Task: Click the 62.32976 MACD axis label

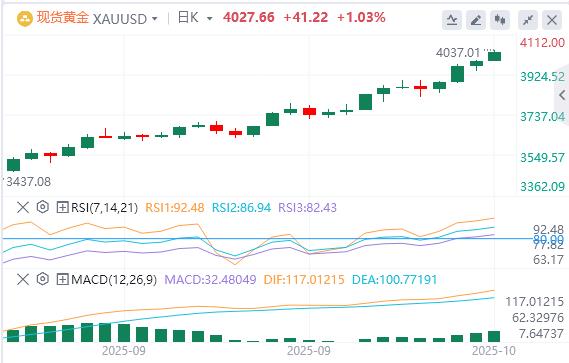Action: coord(538,318)
